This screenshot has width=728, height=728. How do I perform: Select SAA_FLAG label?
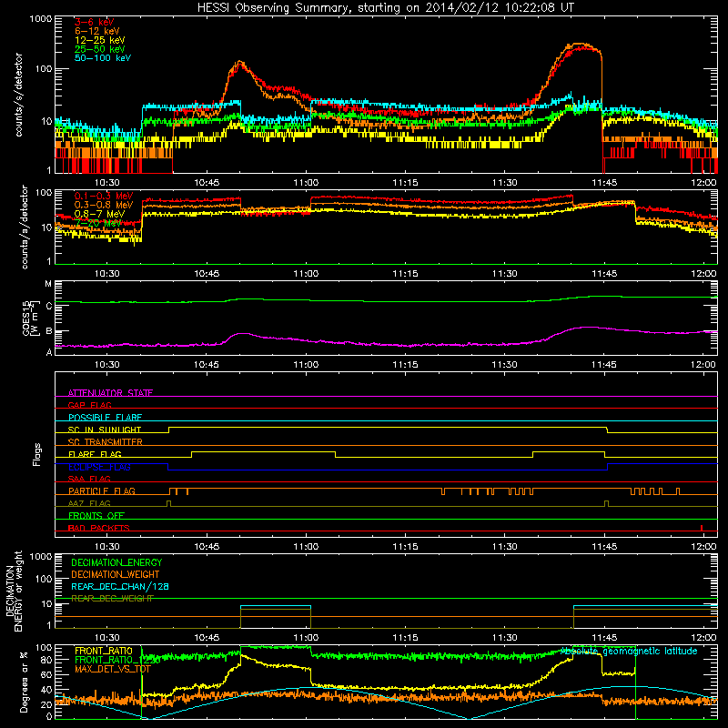pyautogui.click(x=89, y=479)
